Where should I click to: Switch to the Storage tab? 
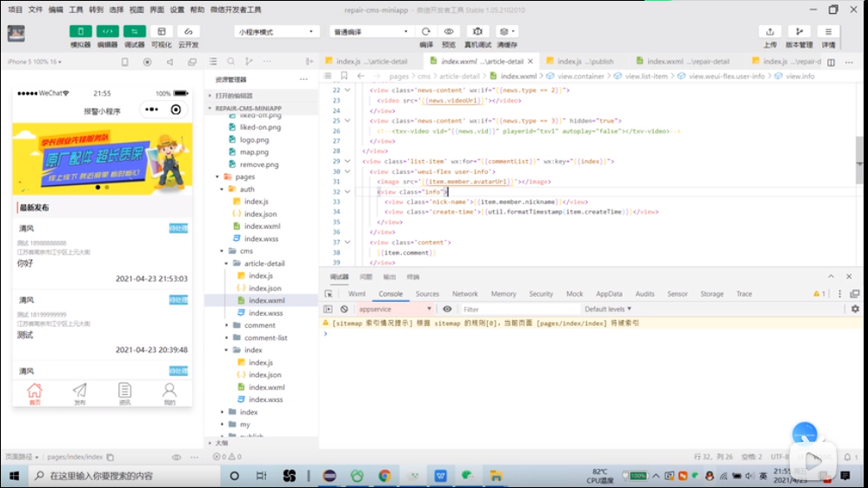coord(712,294)
